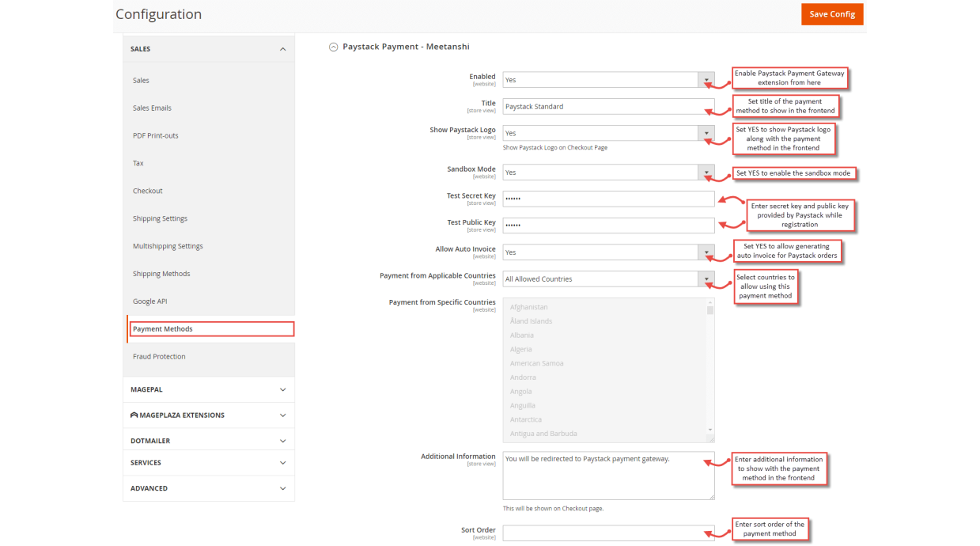Select Payment Methods in sidebar
Screen dimensions: 980x546
[211, 329]
